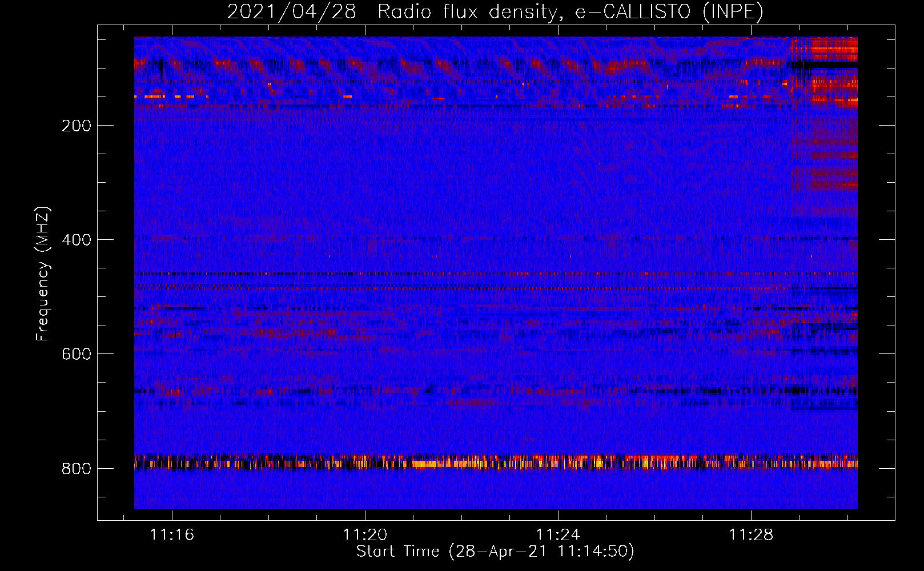The width and height of the screenshot is (924, 571).
Task: Click the 11:20 time tick label
Action: (x=365, y=534)
